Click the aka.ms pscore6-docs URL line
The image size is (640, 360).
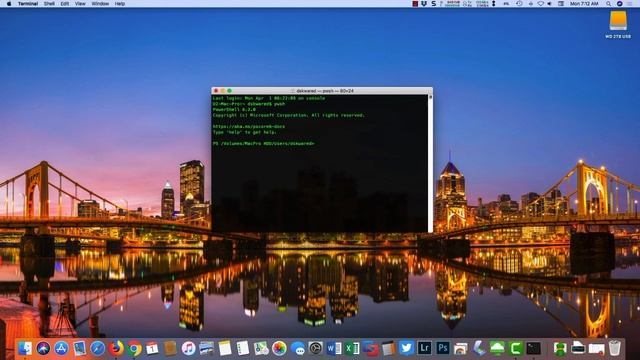pyautogui.click(x=249, y=127)
